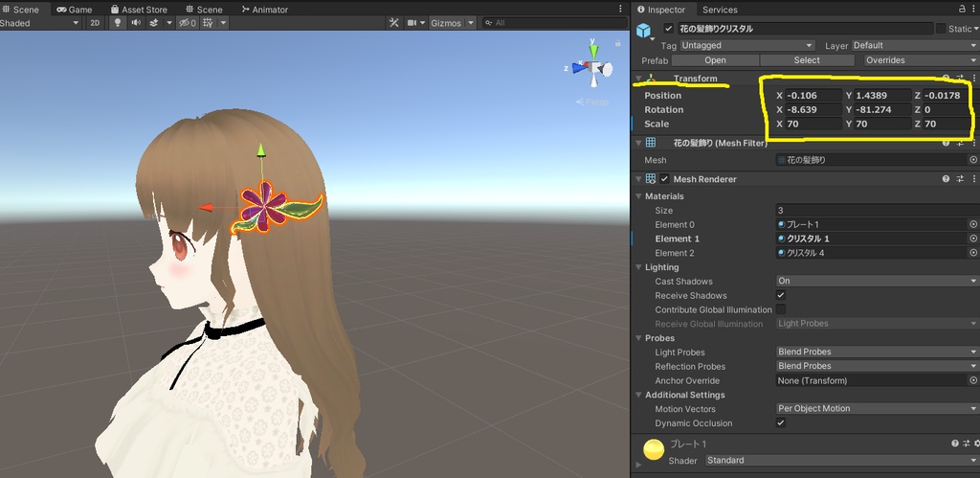The width and height of the screenshot is (980, 478).
Task: Toggle hidden objects visibility eye icon
Action: coord(188,23)
